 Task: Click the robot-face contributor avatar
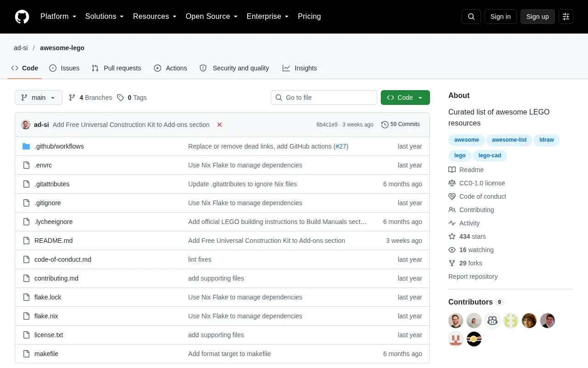click(x=492, y=321)
